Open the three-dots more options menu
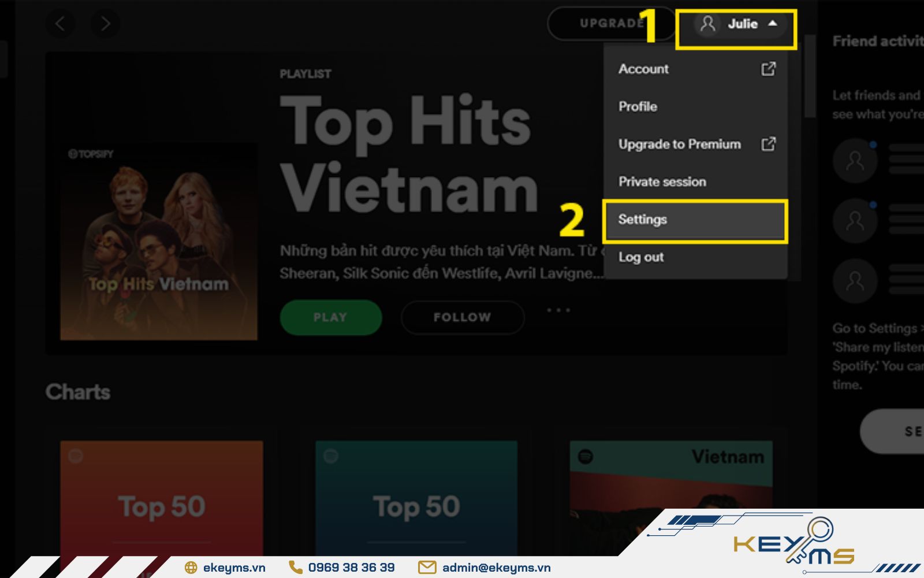Screen dimensions: 924x578 coord(558,310)
